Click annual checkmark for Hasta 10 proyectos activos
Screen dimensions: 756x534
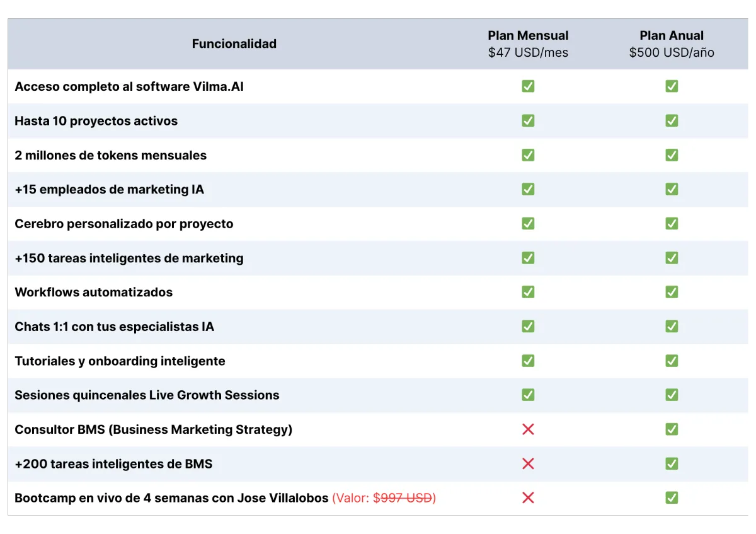672,120
